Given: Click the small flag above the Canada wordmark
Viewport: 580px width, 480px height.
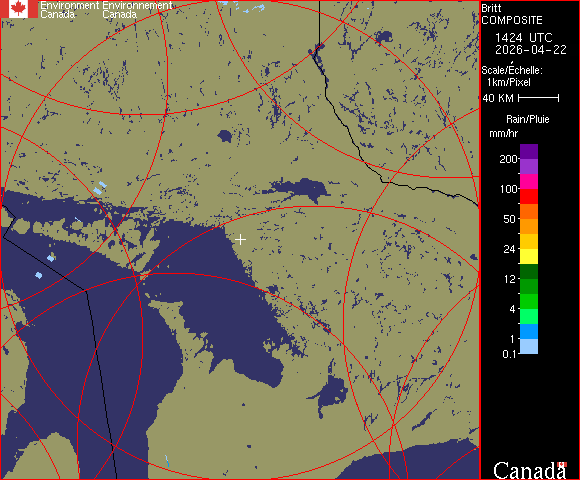Looking at the screenshot, I should [x=562, y=464].
